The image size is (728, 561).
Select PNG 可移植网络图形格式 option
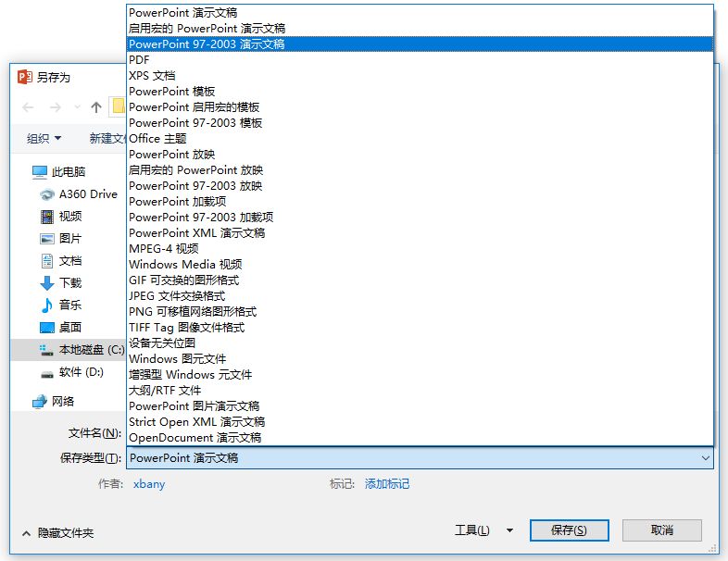click(420, 312)
